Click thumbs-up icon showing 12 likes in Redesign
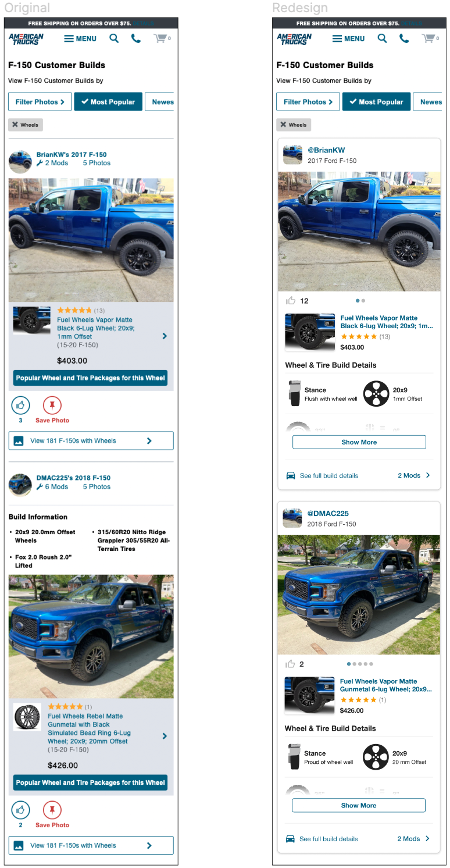 coord(291,301)
